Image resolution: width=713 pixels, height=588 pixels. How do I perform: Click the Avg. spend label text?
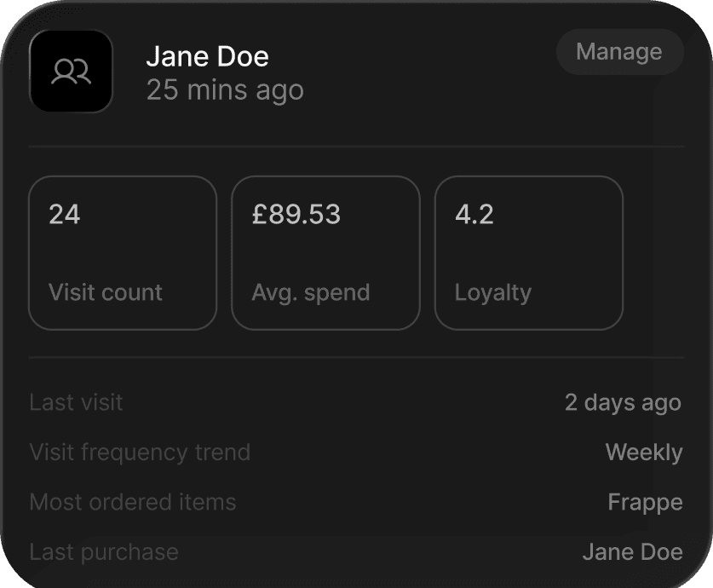311,293
